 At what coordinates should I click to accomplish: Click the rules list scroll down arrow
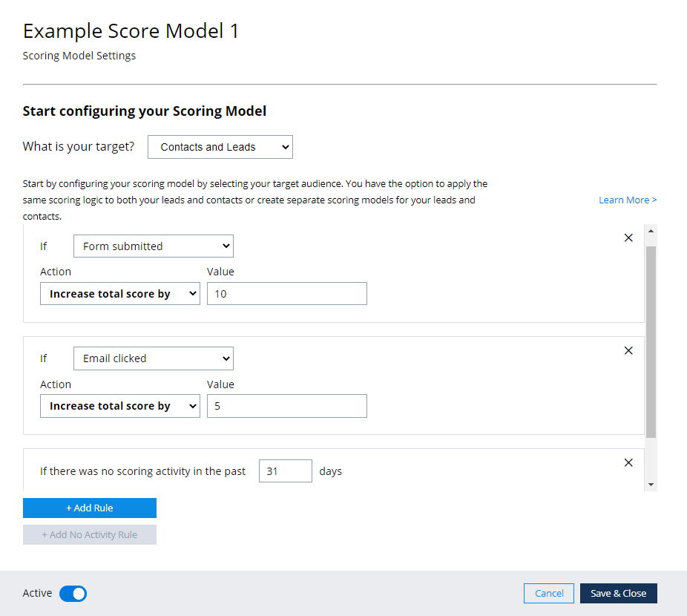(x=651, y=485)
